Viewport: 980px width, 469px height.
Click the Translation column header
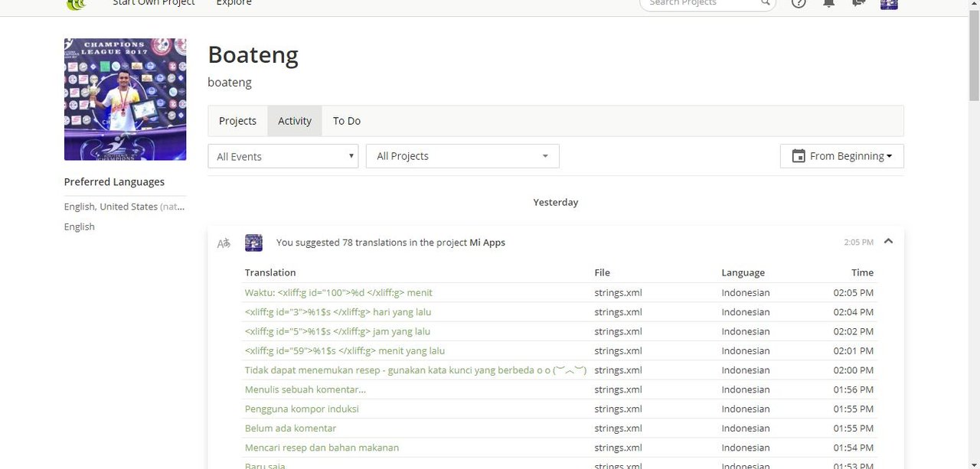point(270,272)
